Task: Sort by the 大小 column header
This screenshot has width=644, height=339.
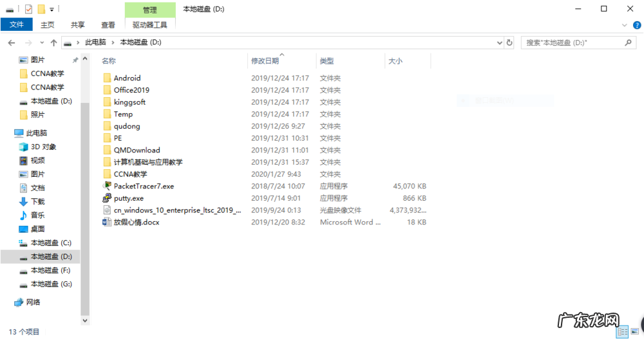Action: click(395, 60)
